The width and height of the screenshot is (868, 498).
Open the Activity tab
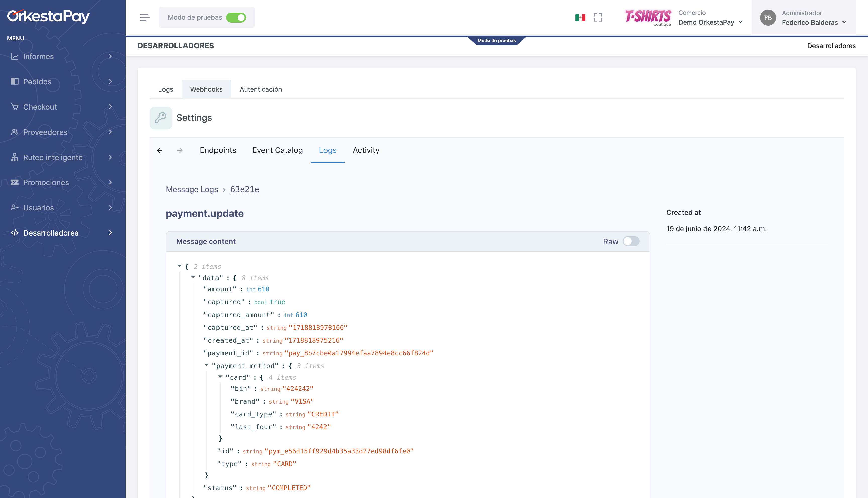[366, 150]
